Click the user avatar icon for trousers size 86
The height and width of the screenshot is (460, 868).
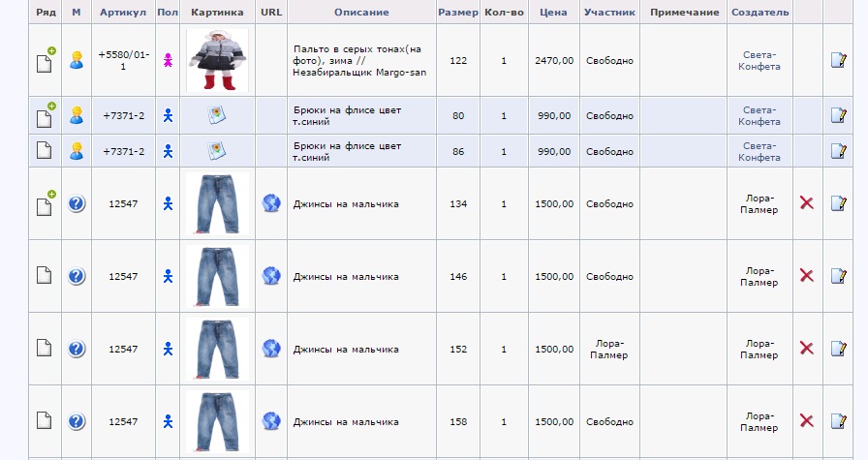pos(77,150)
